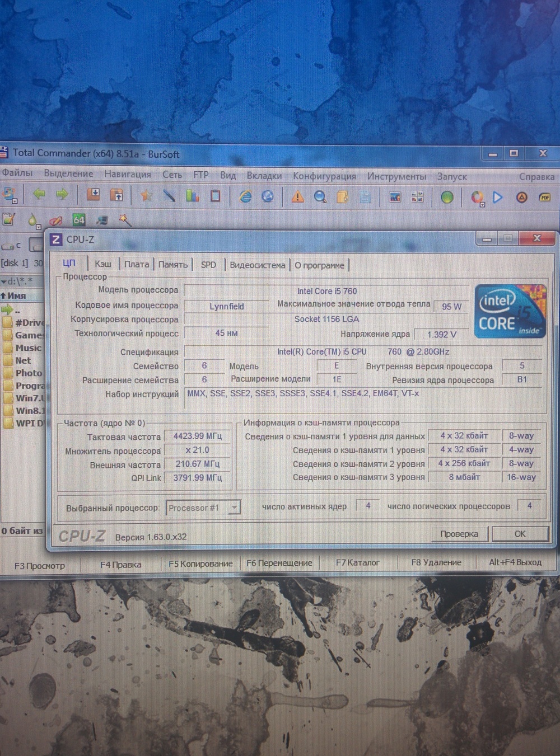Screen dimensions: 560x756
Task: Click the F8 Удаление button
Action: [x=436, y=562]
